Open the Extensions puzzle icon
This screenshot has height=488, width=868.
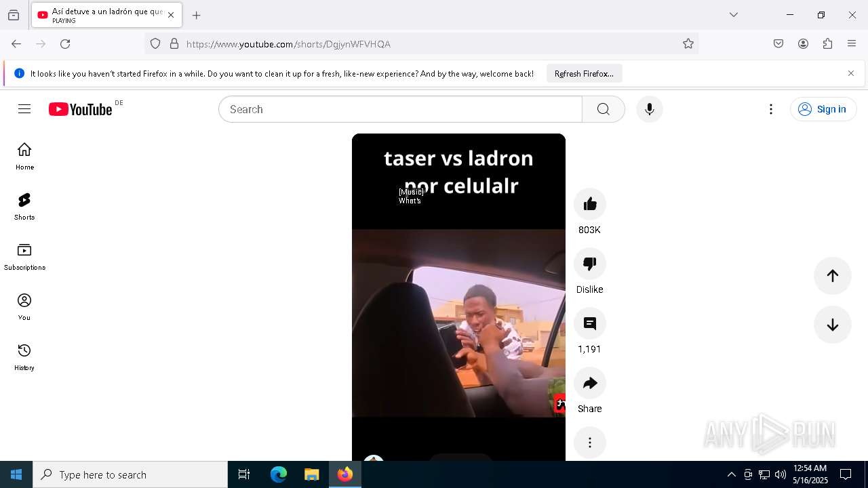coord(827,44)
